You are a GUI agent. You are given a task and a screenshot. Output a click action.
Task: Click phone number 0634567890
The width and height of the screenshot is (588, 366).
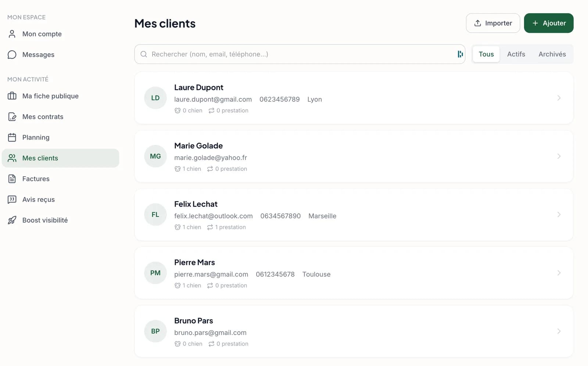281,216
